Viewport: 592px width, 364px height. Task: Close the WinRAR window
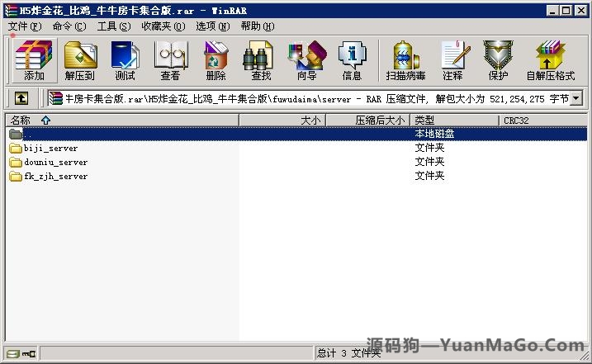pos(580,11)
